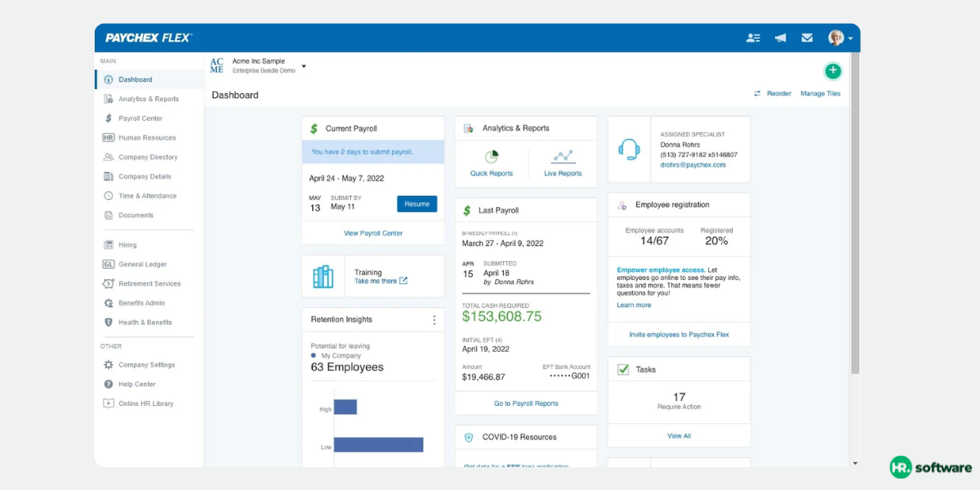
Task: Resume the current payroll
Action: pos(416,204)
